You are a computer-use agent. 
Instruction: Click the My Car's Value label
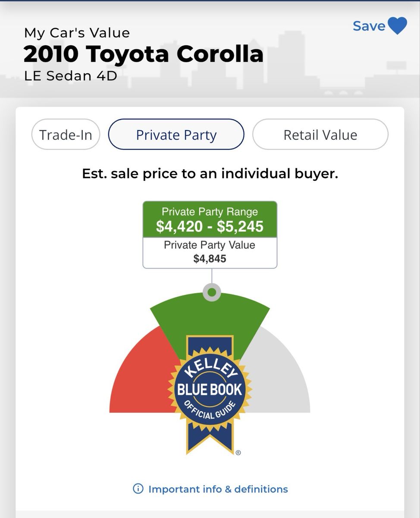[x=77, y=33]
